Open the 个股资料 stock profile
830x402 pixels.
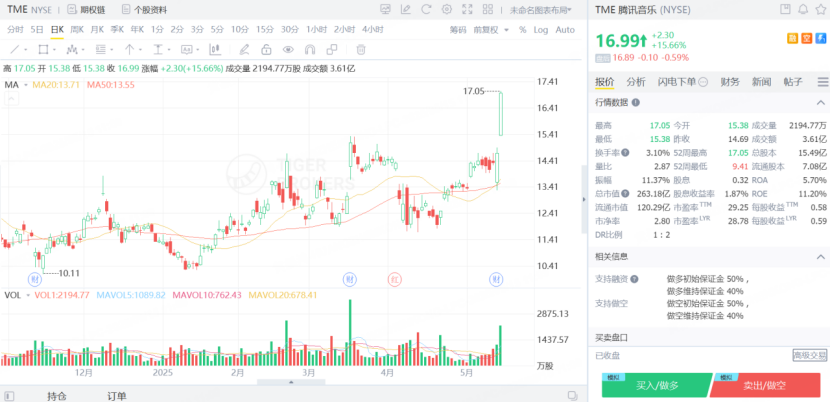(x=144, y=10)
